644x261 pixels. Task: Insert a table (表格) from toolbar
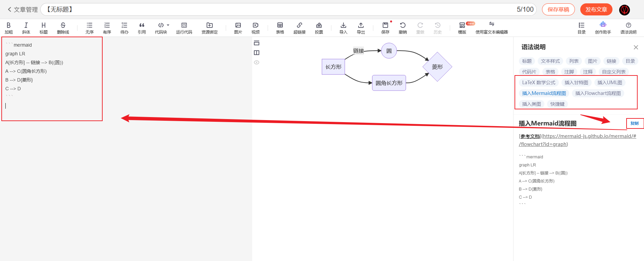[x=280, y=28]
